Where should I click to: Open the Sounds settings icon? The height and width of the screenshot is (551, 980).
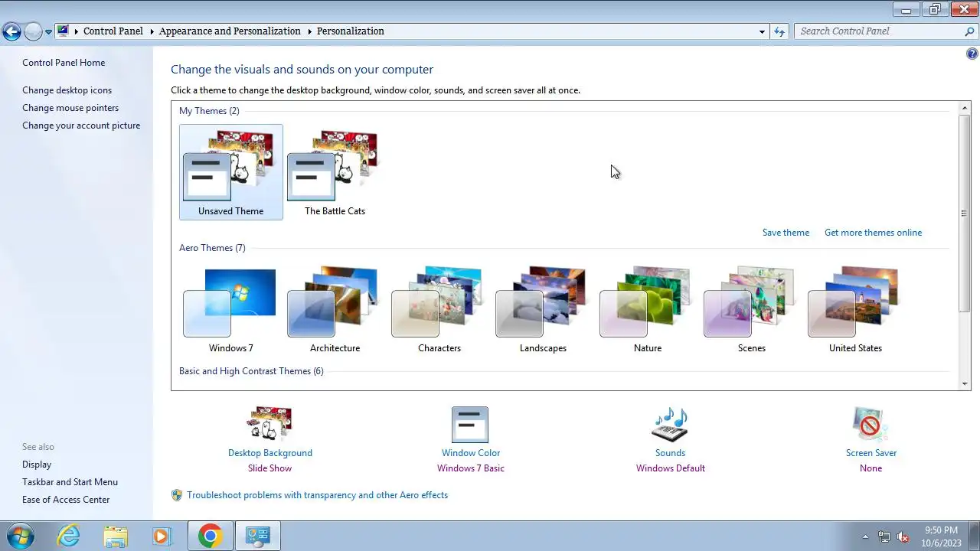click(x=670, y=424)
